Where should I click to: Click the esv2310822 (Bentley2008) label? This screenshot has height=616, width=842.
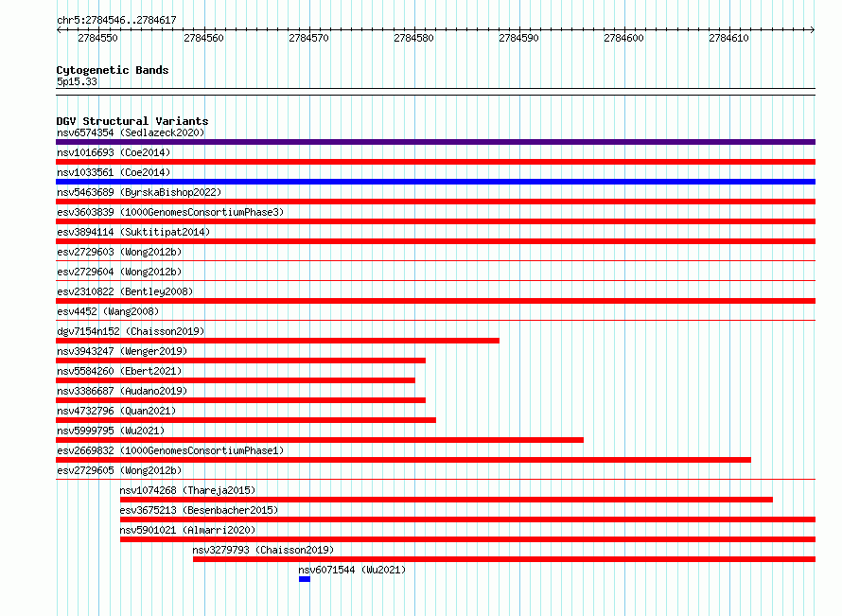coord(125,291)
